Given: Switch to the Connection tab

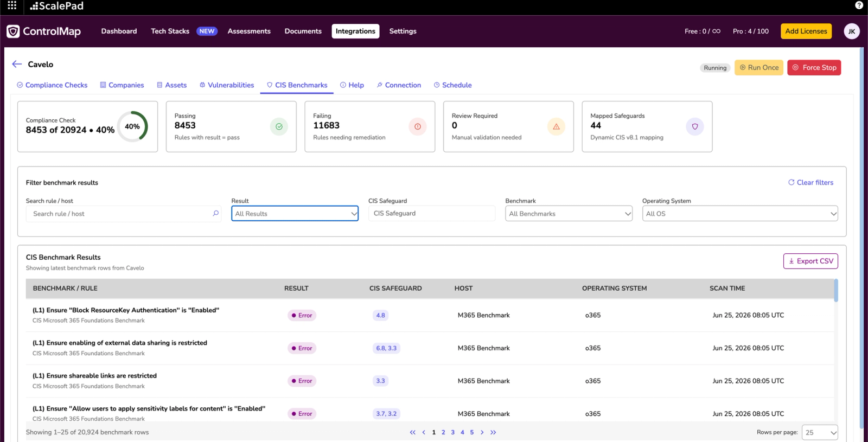Looking at the screenshot, I should 399,85.
